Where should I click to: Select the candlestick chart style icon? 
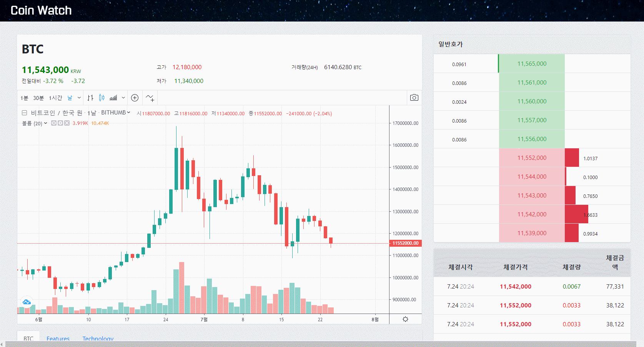pos(102,98)
